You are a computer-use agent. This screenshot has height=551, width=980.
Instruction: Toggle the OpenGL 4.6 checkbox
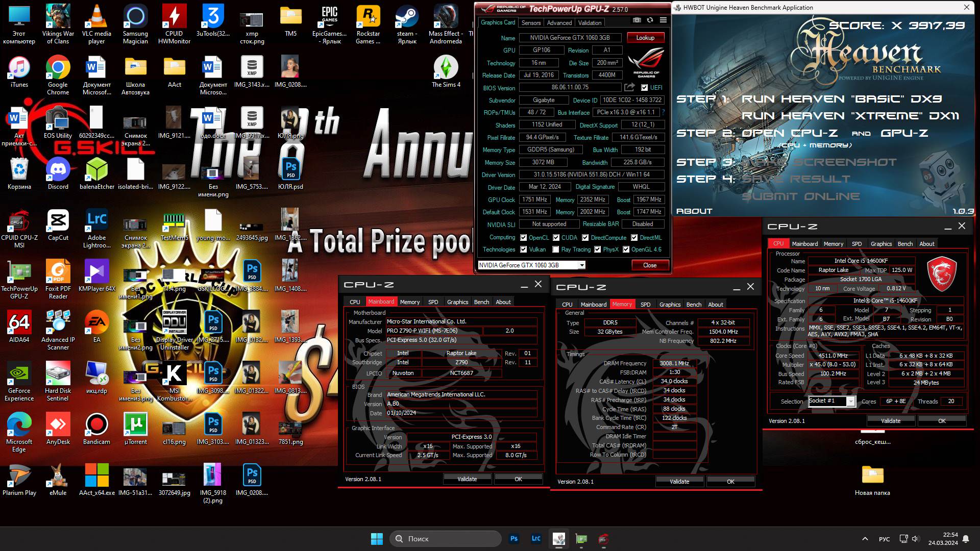626,249
